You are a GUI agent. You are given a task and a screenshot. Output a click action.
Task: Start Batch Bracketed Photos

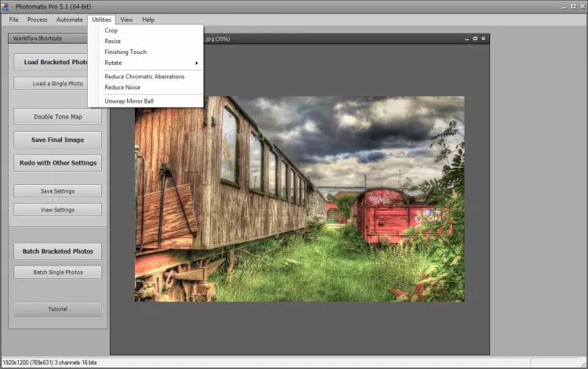[57, 251]
